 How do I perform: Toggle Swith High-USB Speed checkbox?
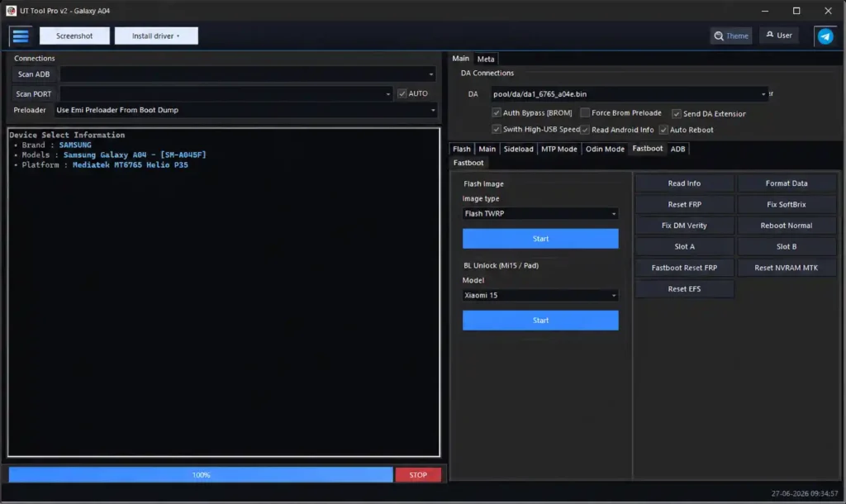click(x=497, y=130)
